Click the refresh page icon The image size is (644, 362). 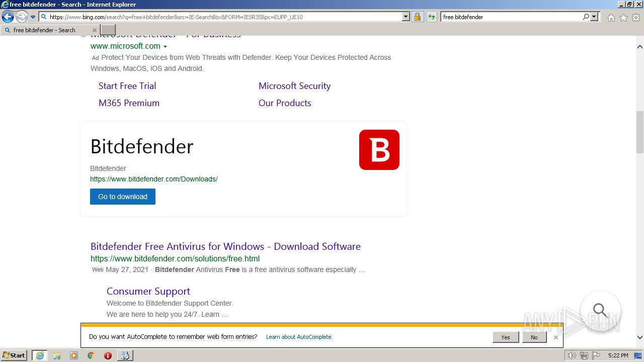(432, 17)
